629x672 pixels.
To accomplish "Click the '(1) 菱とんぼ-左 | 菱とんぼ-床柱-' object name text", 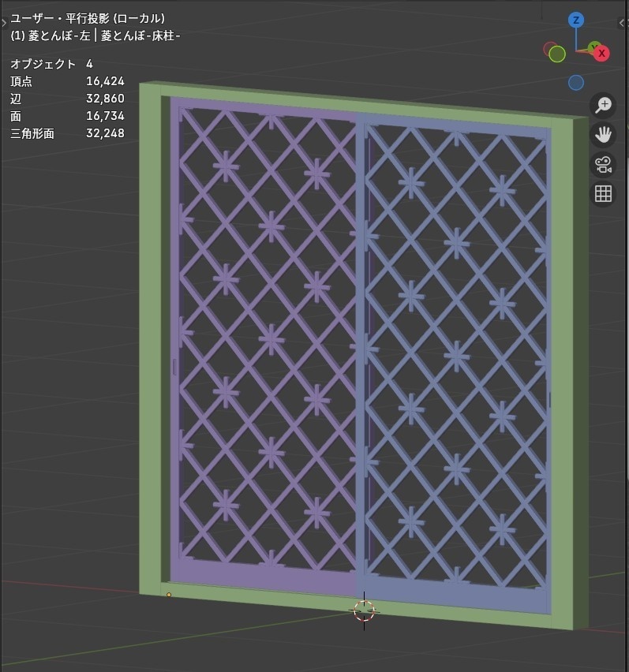I will [95, 35].
